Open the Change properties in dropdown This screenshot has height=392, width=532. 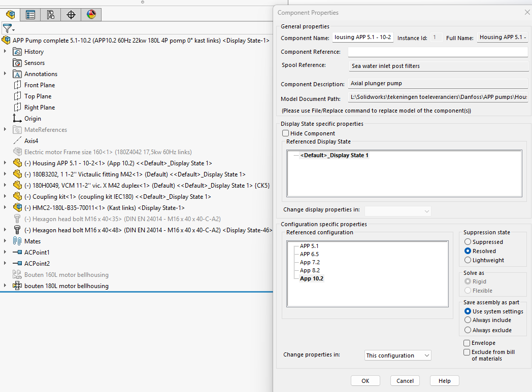coord(397,355)
